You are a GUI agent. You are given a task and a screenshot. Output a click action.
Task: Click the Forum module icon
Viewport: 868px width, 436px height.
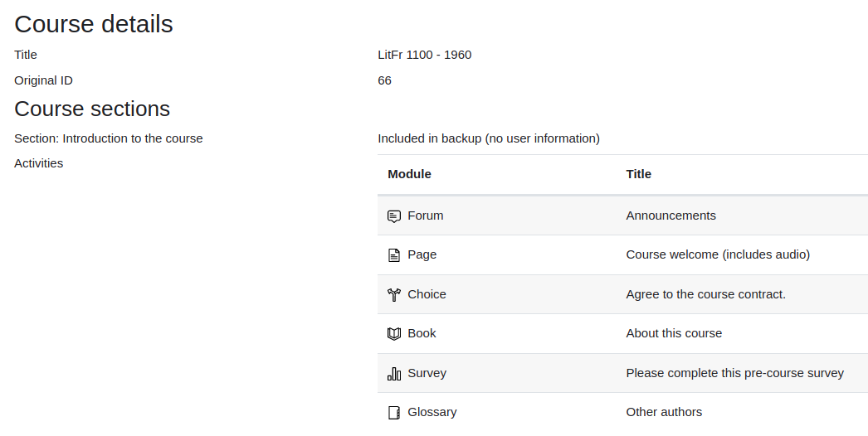pyautogui.click(x=393, y=216)
